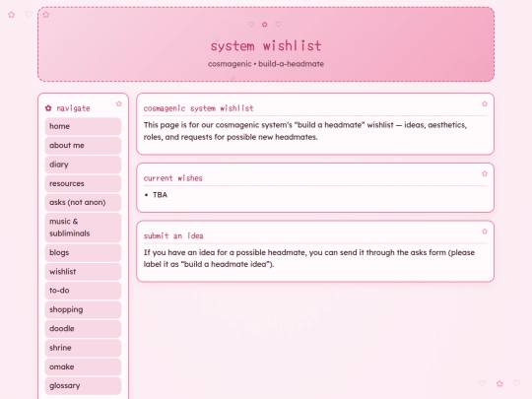Select wishlist in the navigation
This screenshot has width=532, height=399.
click(83, 272)
